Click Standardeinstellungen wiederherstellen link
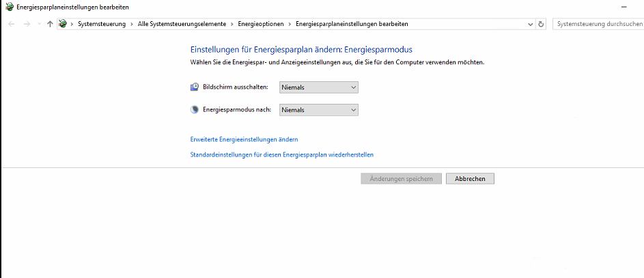Image resolution: width=644 pixels, height=278 pixels. 281,155
